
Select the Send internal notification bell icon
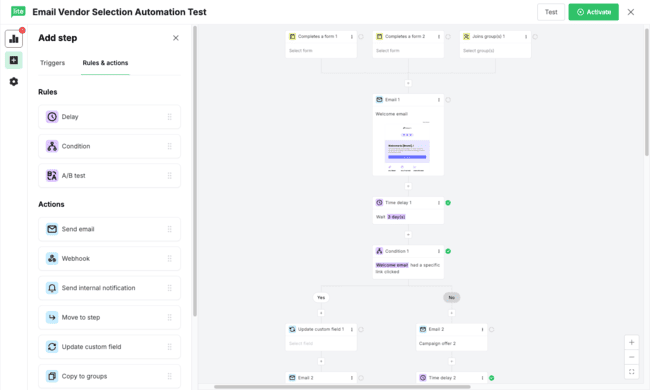52,288
